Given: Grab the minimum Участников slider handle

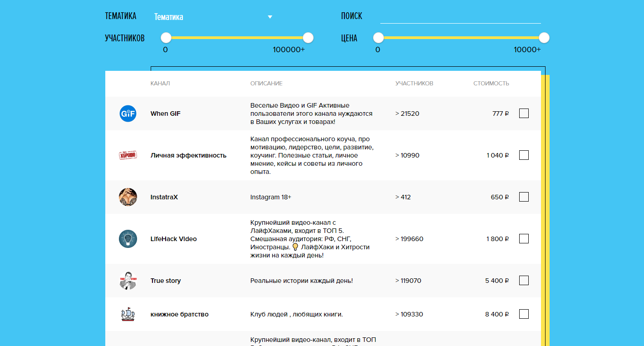Looking at the screenshot, I should 166,38.
